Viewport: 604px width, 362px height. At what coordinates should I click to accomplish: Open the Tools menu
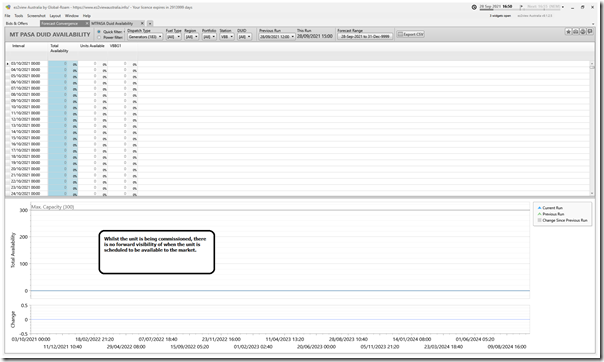tap(19, 16)
